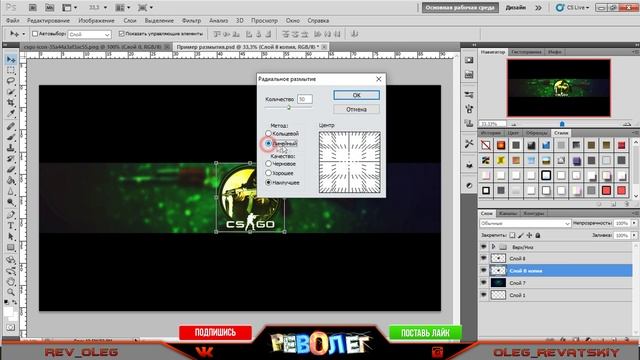
Task: Select the Eyedropper tool
Action: coord(11,113)
